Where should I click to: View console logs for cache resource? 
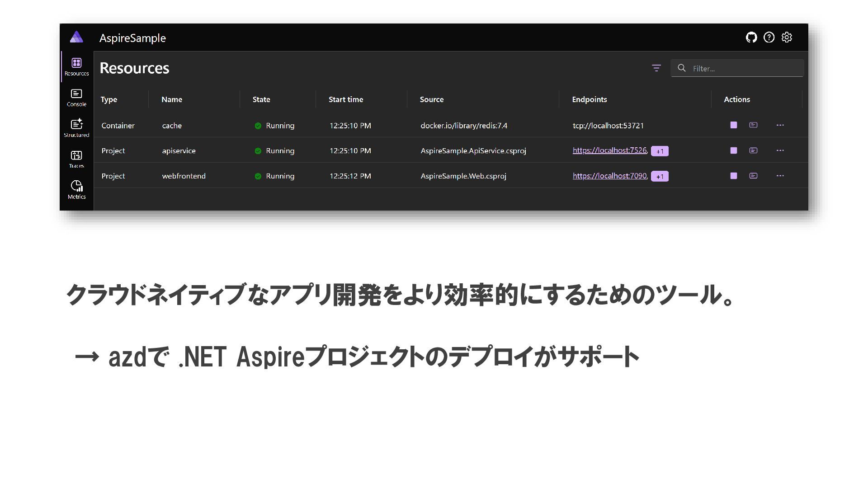pos(753,125)
